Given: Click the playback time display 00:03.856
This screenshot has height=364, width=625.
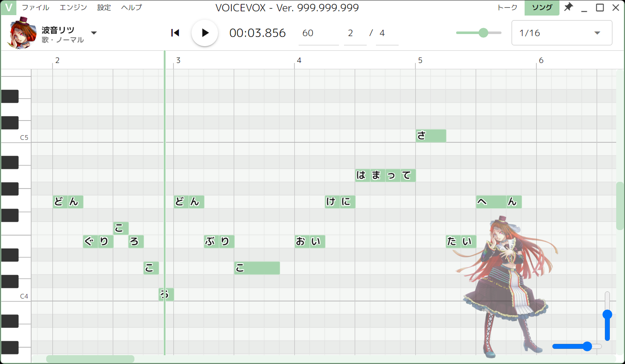Looking at the screenshot, I should click(257, 33).
